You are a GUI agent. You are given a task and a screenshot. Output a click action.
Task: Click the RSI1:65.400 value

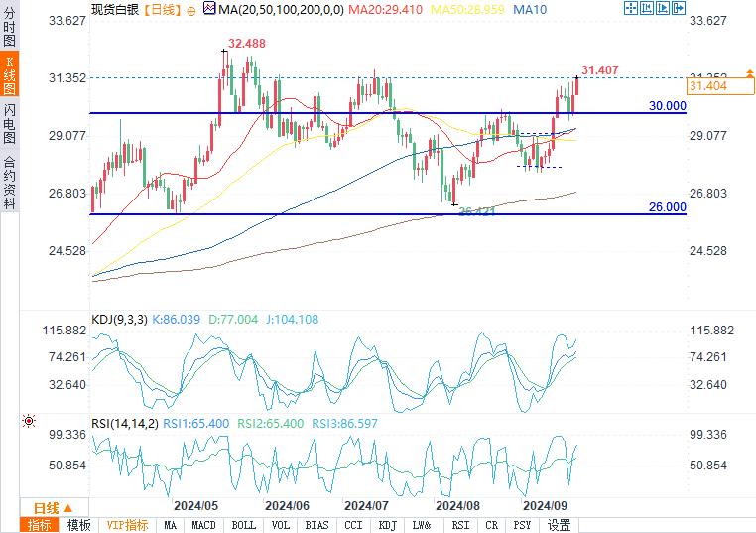196,424
